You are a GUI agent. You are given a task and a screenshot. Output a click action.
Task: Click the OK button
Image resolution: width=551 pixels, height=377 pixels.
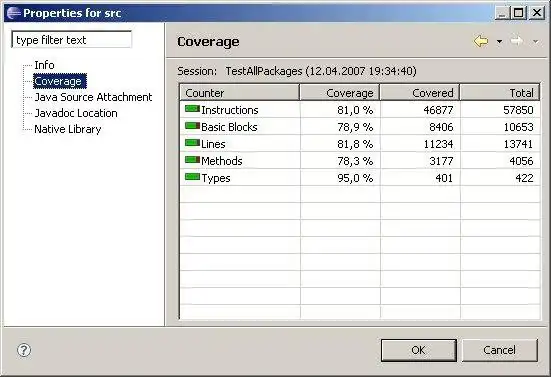tap(419, 350)
